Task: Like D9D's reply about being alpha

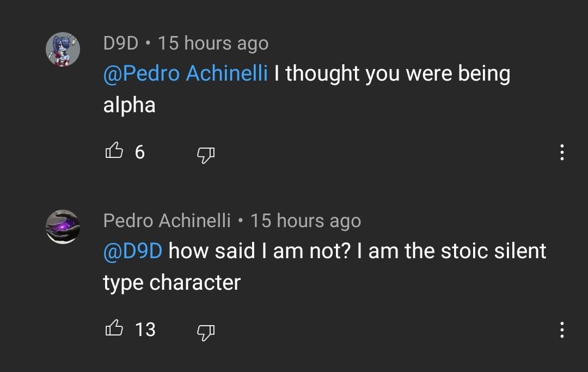Action: point(114,151)
